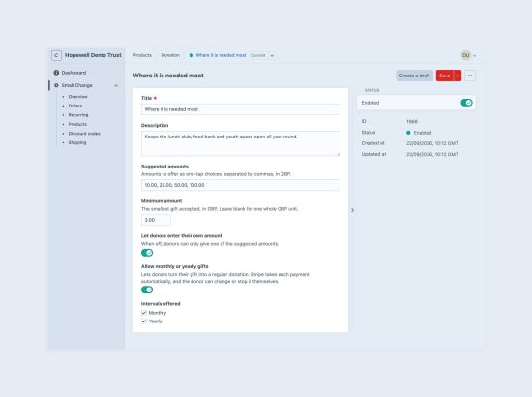Collapse the Small Change menu chevron

tap(116, 85)
